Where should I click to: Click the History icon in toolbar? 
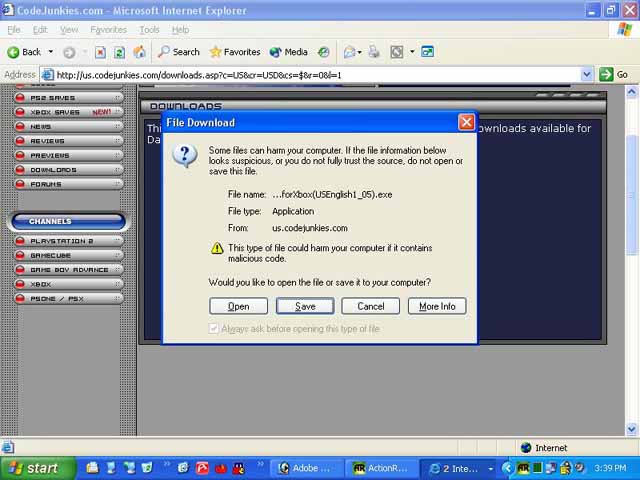(x=324, y=52)
